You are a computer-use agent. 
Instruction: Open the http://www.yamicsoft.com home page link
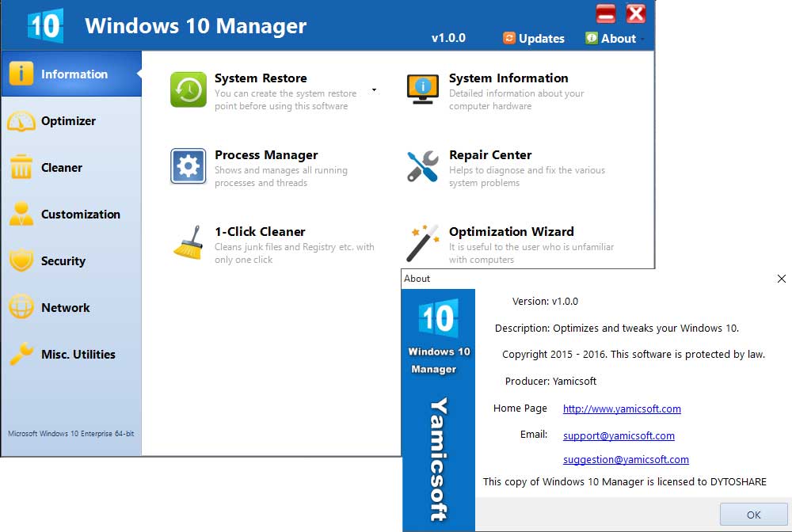pos(622,408)
